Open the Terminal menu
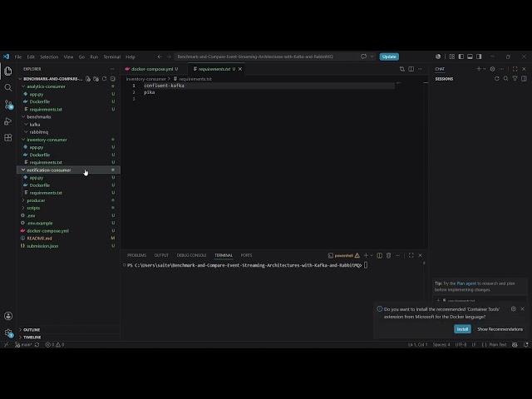The image size is (532, 399). tap(112, 57)
